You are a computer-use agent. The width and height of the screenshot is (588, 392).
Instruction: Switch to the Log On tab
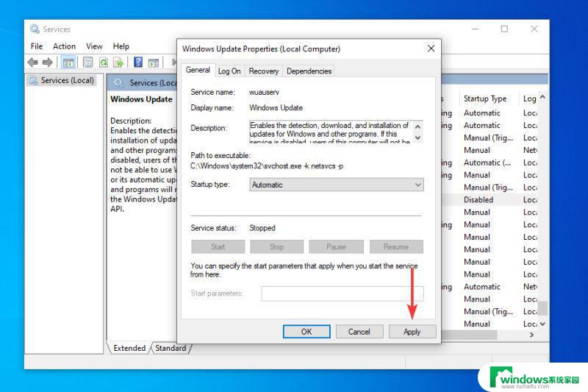229,71
